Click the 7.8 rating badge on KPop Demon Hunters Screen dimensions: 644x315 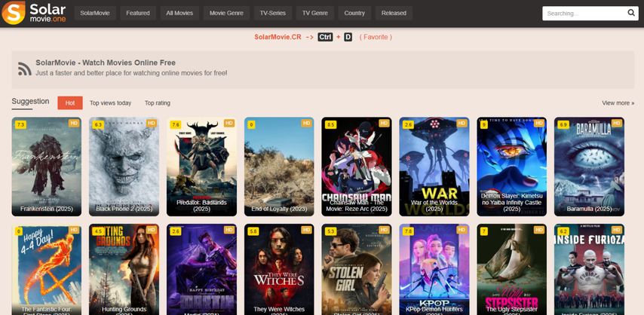click(x=408, y=231)
